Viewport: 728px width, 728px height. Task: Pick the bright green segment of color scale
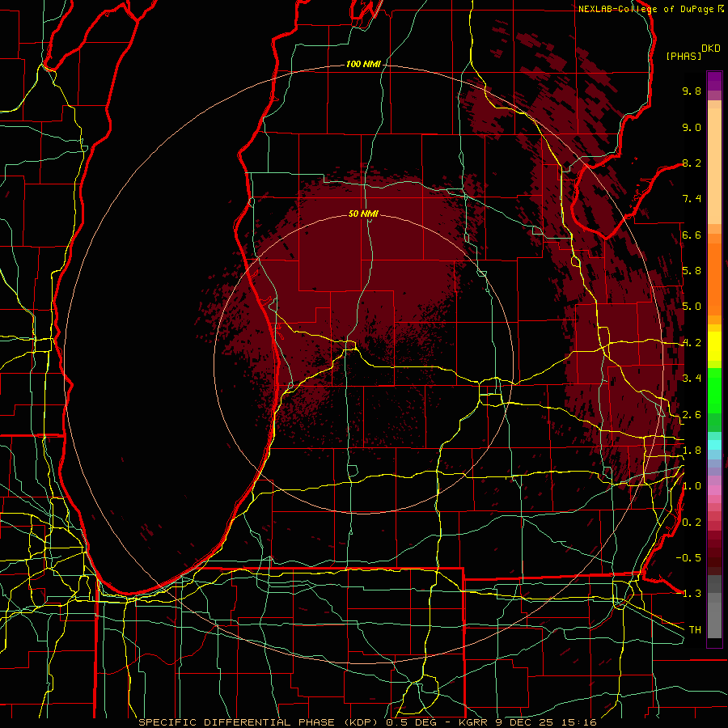[714, 391]
